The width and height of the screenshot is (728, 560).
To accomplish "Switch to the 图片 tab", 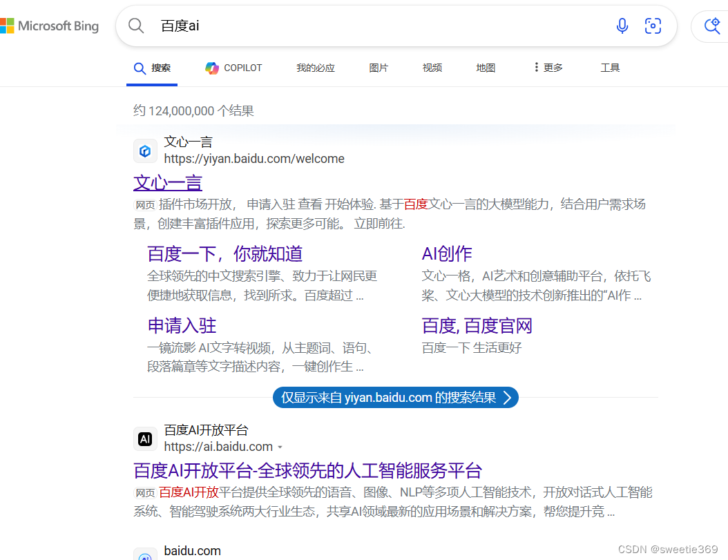I will coord(379,68).
